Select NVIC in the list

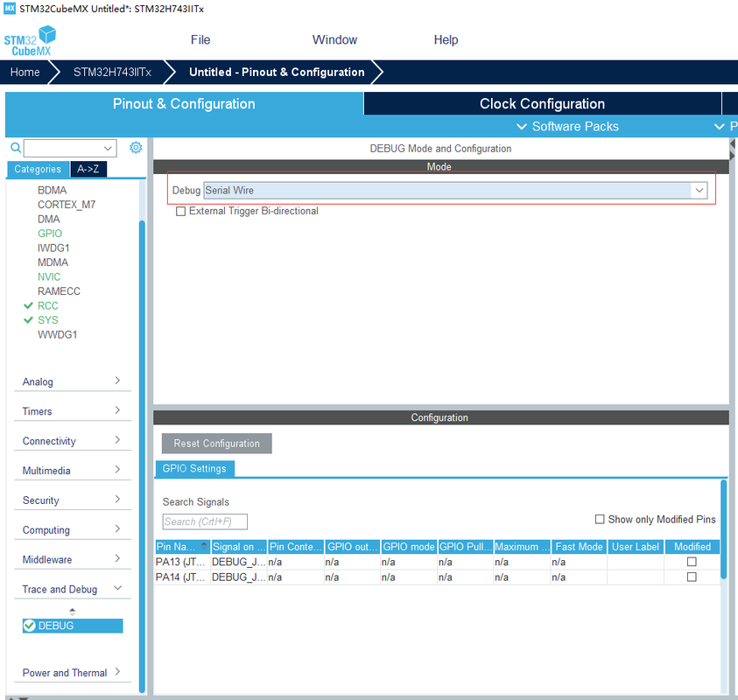coord(49,276)
